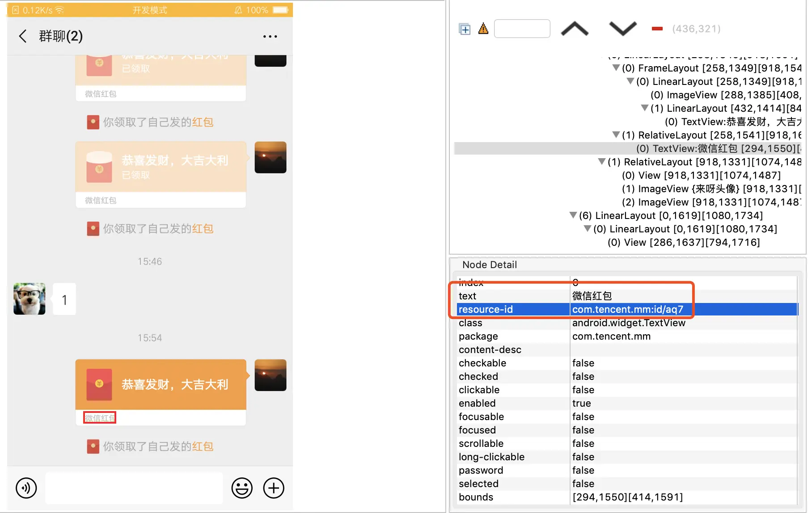Select the checked property row
This screenshot has height=513, width=812.
tap(627, 376)
